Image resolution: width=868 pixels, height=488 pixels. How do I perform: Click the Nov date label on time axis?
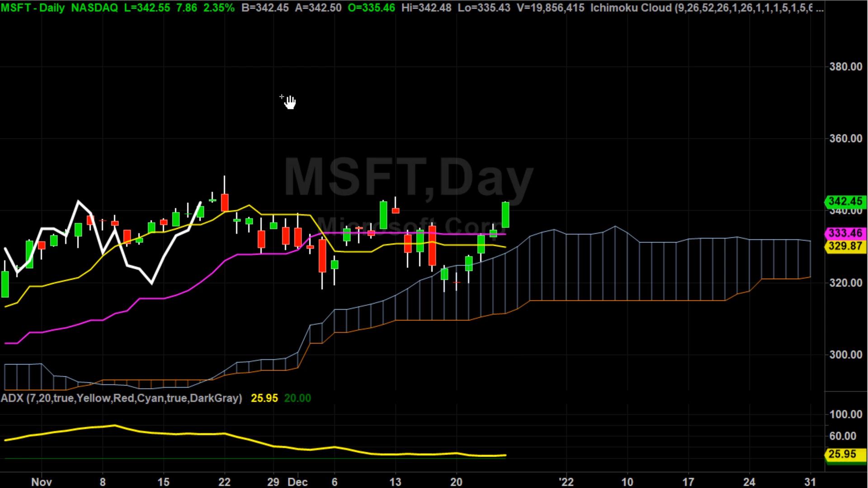point(41,482)
